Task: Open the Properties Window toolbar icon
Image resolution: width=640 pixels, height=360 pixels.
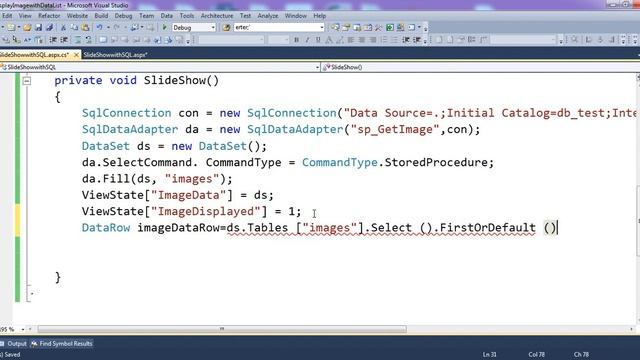Action: tap(346, 27)
